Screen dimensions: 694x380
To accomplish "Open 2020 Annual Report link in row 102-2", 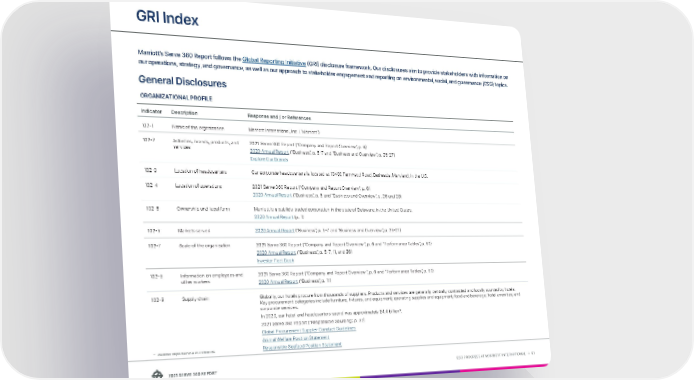I will [269, 152].
